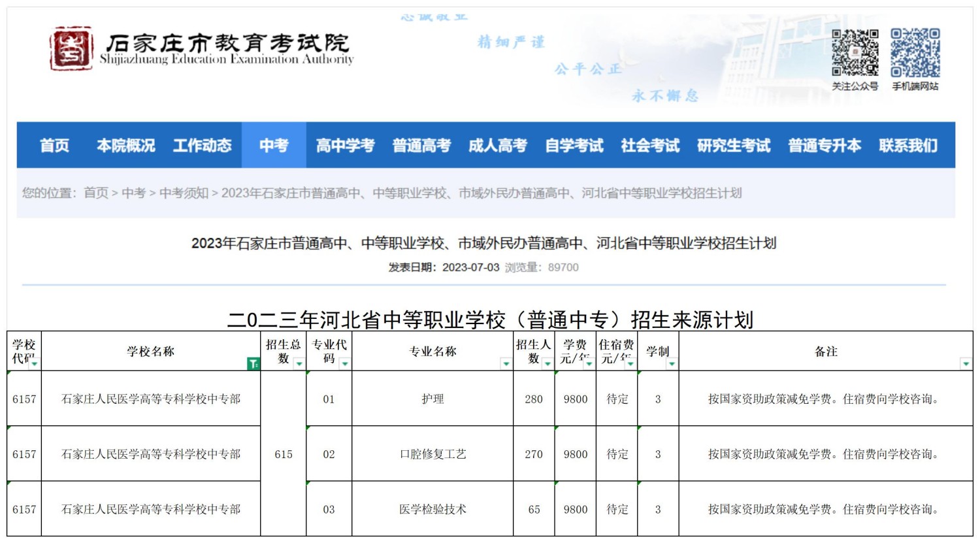
Task: Click the 手机端网站 QR code
Action: pyautogui.click(x=915, y=53)
